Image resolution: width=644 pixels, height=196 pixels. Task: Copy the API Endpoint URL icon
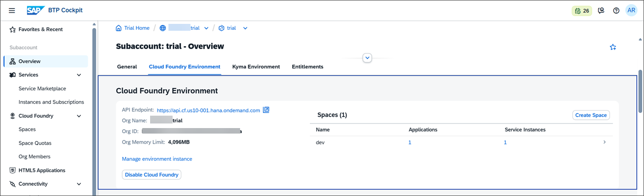[266, 110]
